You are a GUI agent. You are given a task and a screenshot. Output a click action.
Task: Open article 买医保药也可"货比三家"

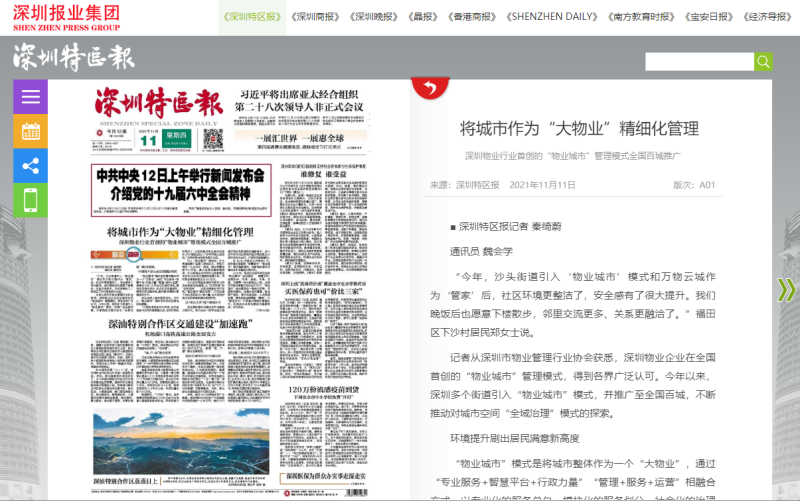click(323, 291)
